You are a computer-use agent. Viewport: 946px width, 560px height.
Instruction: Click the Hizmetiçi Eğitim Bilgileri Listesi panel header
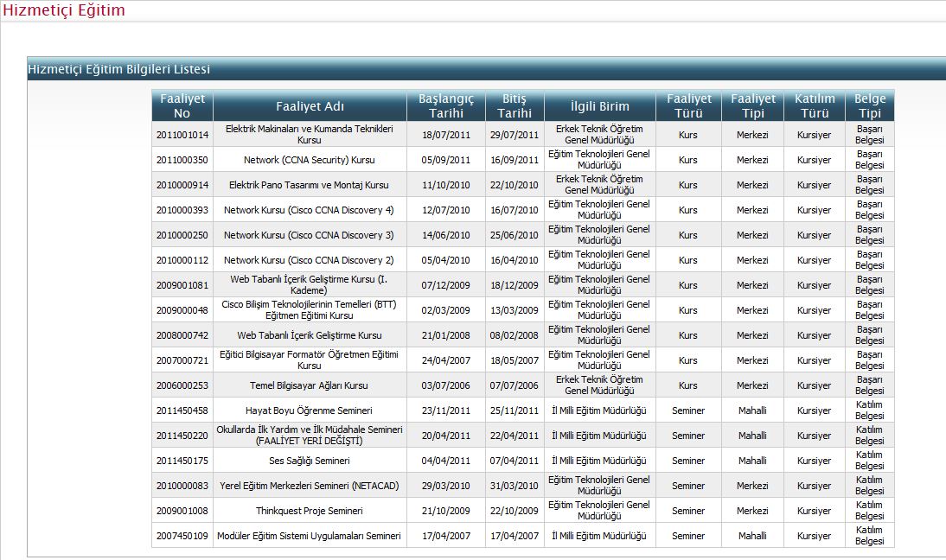coord(119,69)
